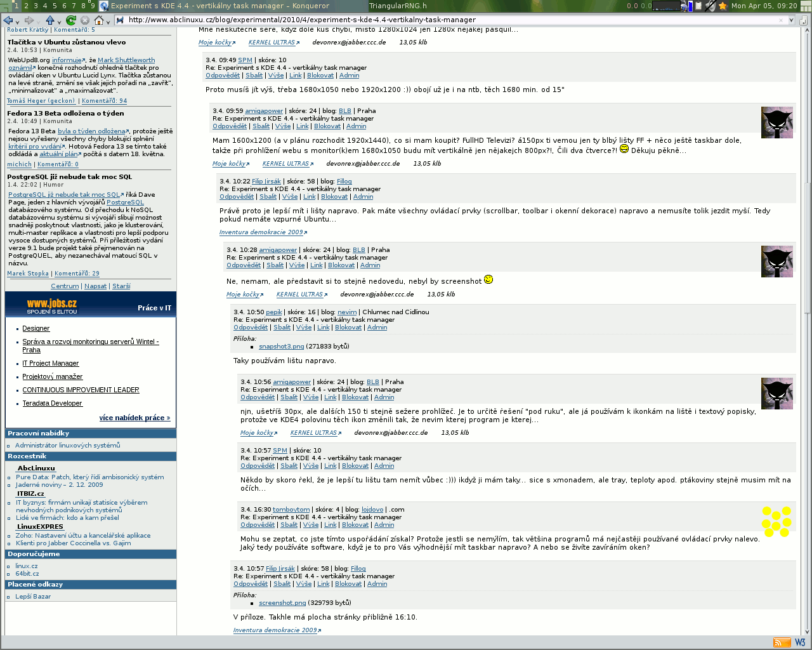Open the lojdovo blog link
812x650 pixels.
372,510
